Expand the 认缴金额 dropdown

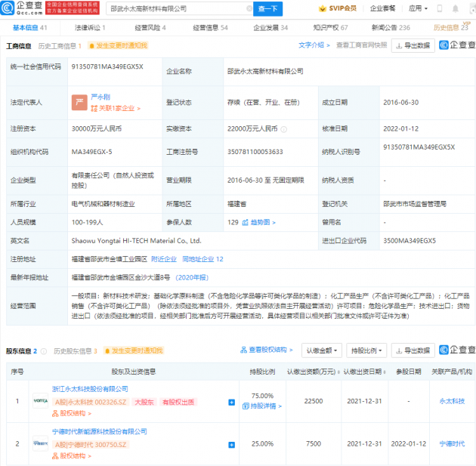pos(321,350)
